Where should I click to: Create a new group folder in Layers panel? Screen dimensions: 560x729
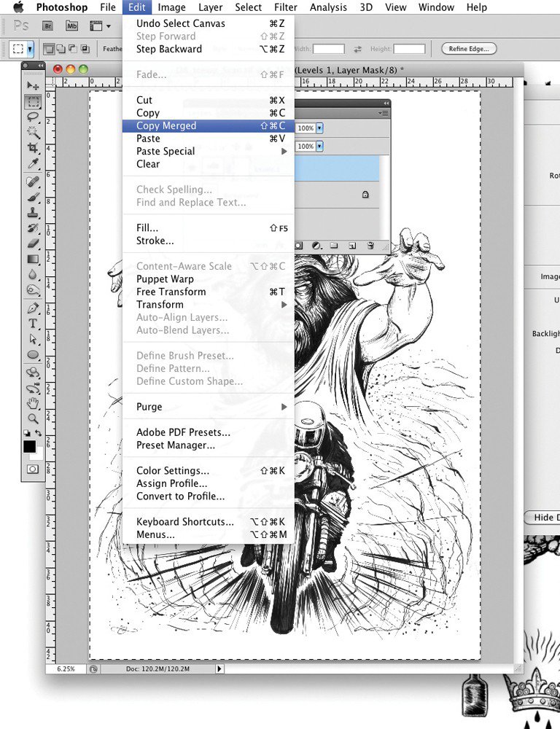(334, 246)
